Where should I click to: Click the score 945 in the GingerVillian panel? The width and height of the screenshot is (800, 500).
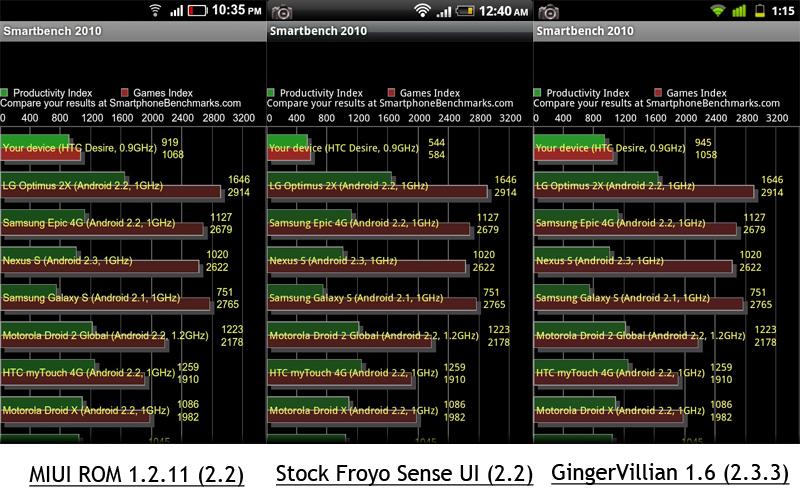pos(703,142)
